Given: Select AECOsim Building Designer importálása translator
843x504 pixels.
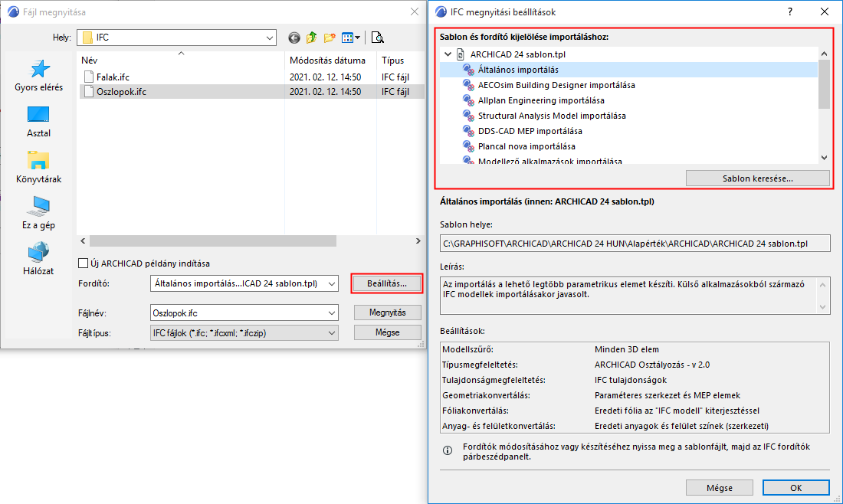Looking at the screenshot, I should tap(556, 85).
